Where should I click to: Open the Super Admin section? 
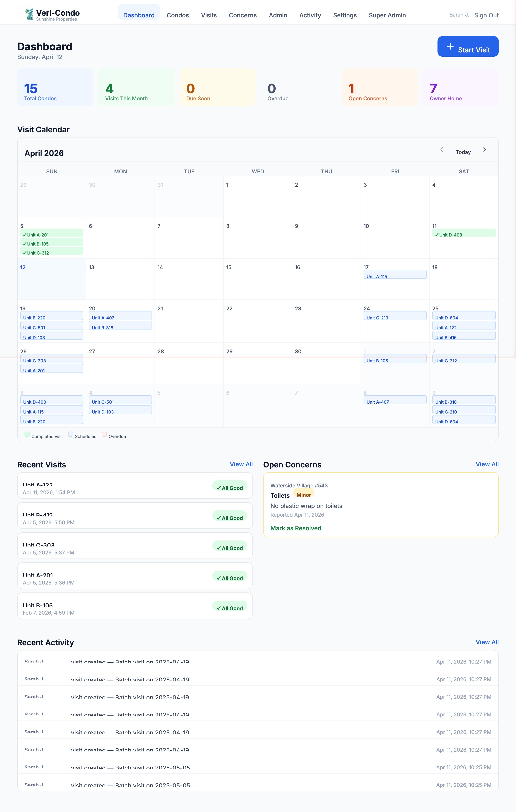(387, 15)
